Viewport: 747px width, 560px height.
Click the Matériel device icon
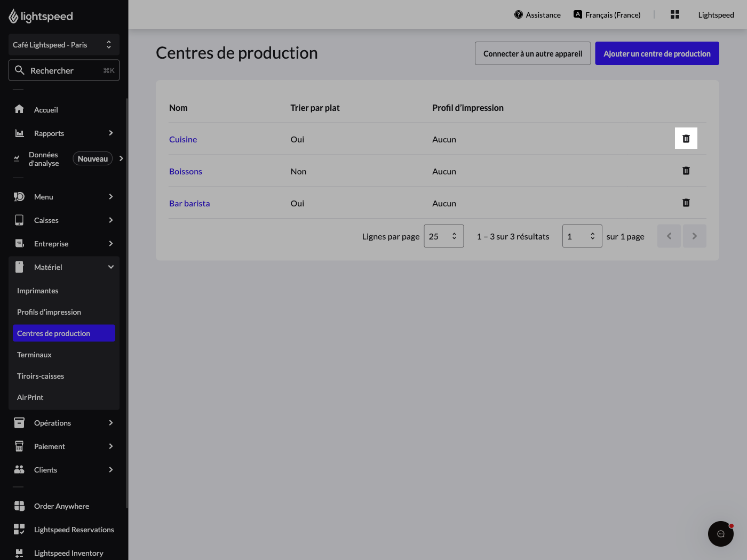point(19,267)
